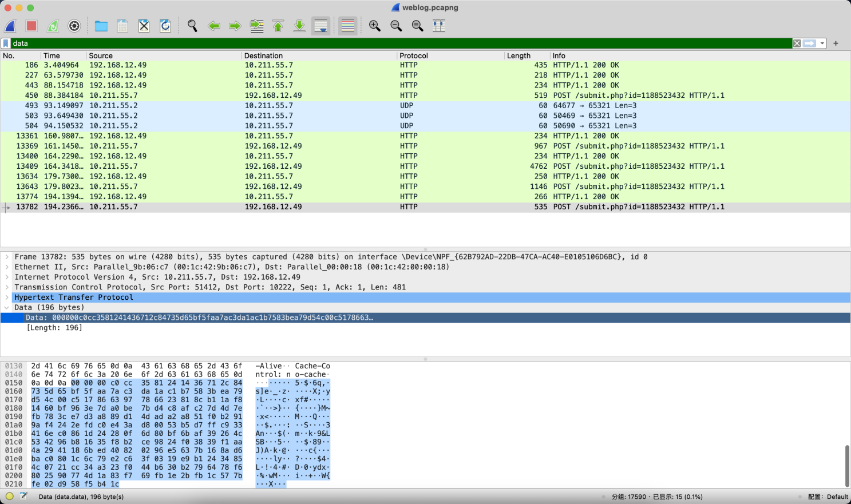Go to specified packet icon
Screen dimensions: 851x504
click(x=257, y=26)
